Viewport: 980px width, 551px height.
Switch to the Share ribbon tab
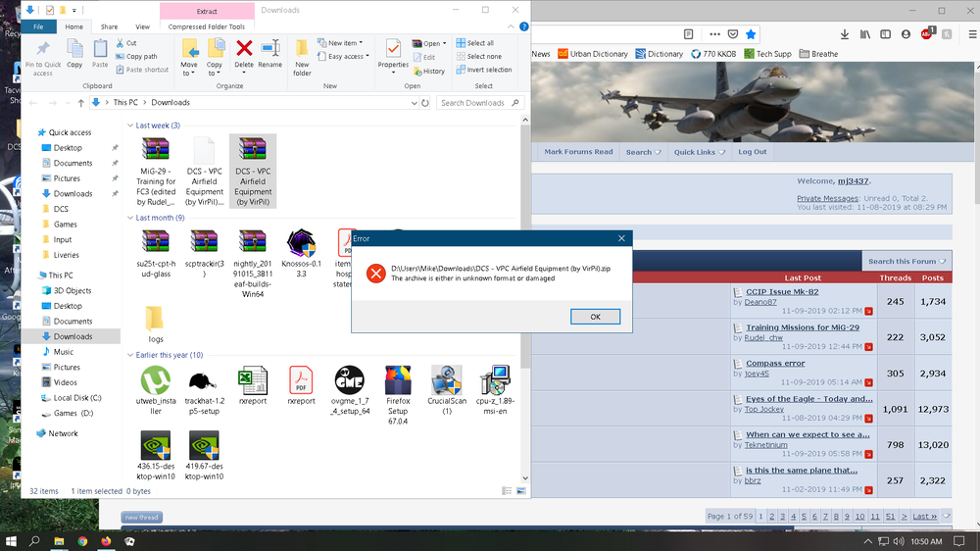[109, 26]
